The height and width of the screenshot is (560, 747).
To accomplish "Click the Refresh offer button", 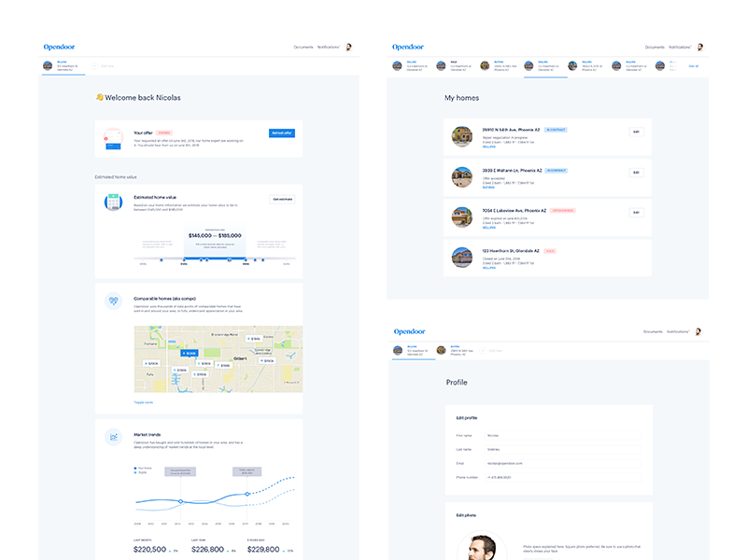I will point(282,133).
